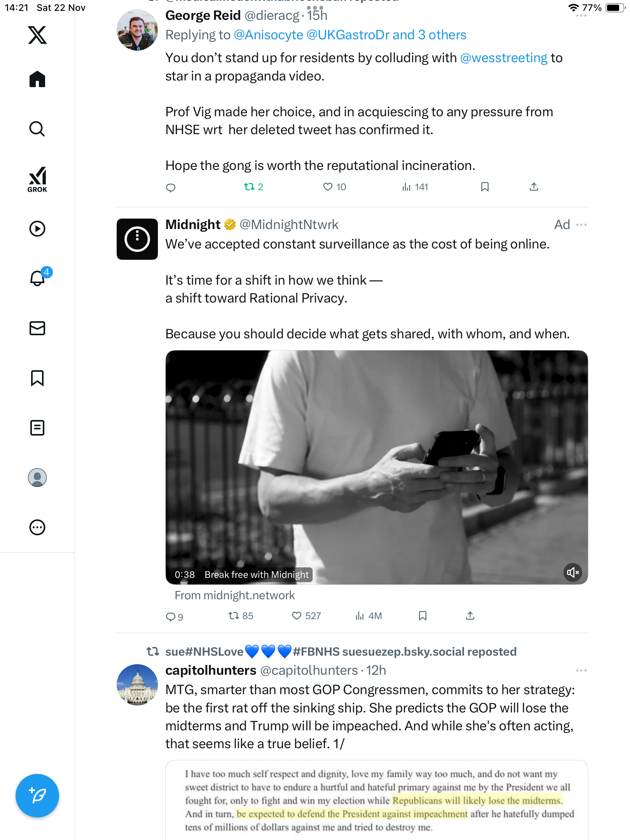Expand the sidebar More menu

point(37,527)
